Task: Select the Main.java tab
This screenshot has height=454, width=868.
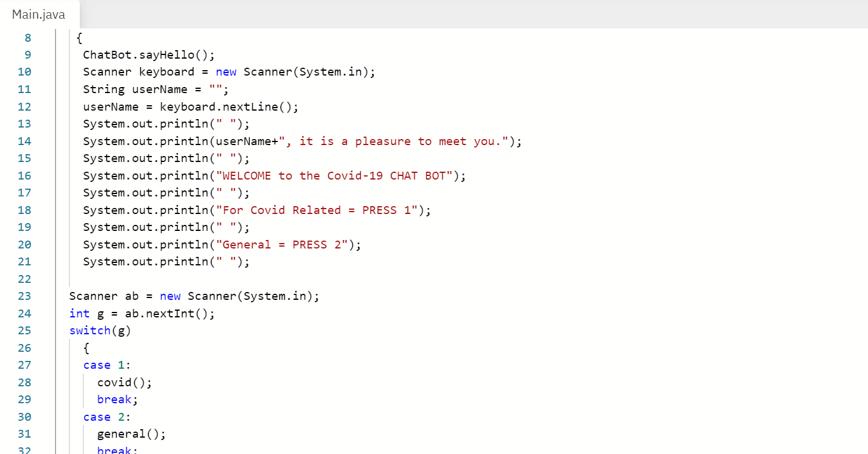Action: (39, 15)
